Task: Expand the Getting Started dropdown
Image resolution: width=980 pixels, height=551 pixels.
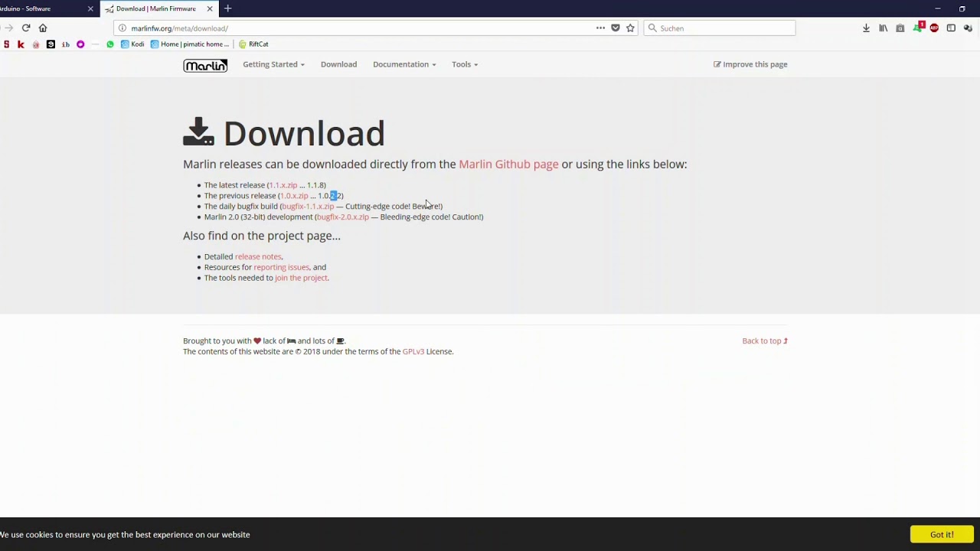Action: [x=273, y=64]
